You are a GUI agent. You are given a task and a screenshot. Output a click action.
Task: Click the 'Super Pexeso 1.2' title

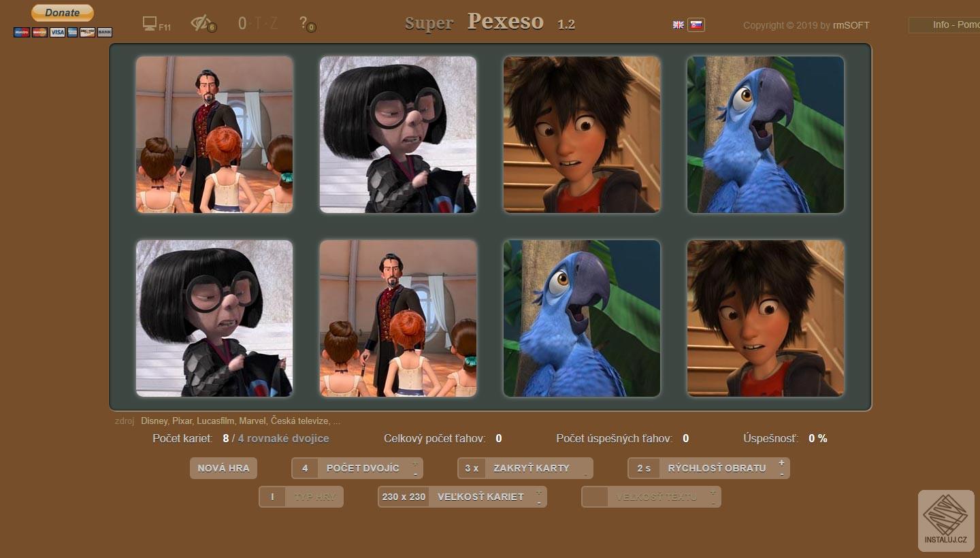click(490, 22)
